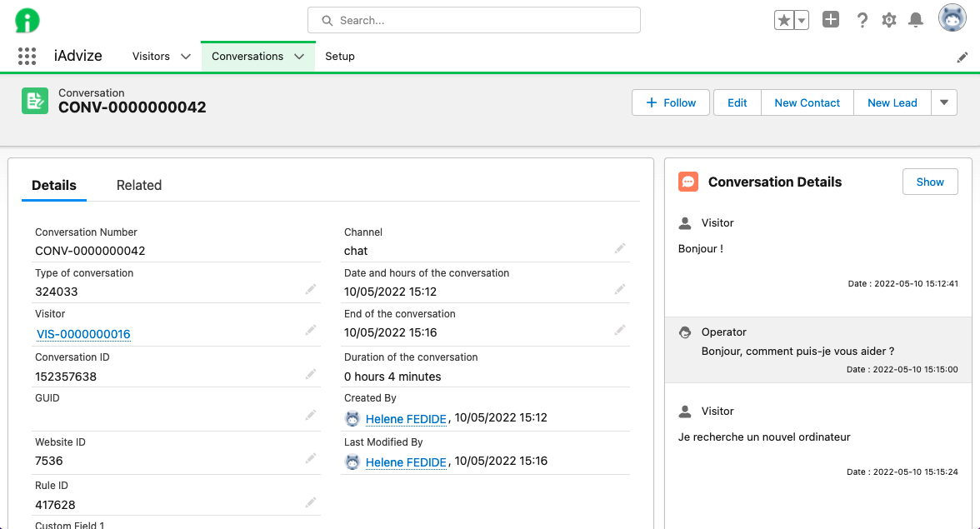Edit the Channel field pencil icon
Image resolution: width=980 pixels, height=529 pixels.
pyautogui.click(x=619, y=248)
